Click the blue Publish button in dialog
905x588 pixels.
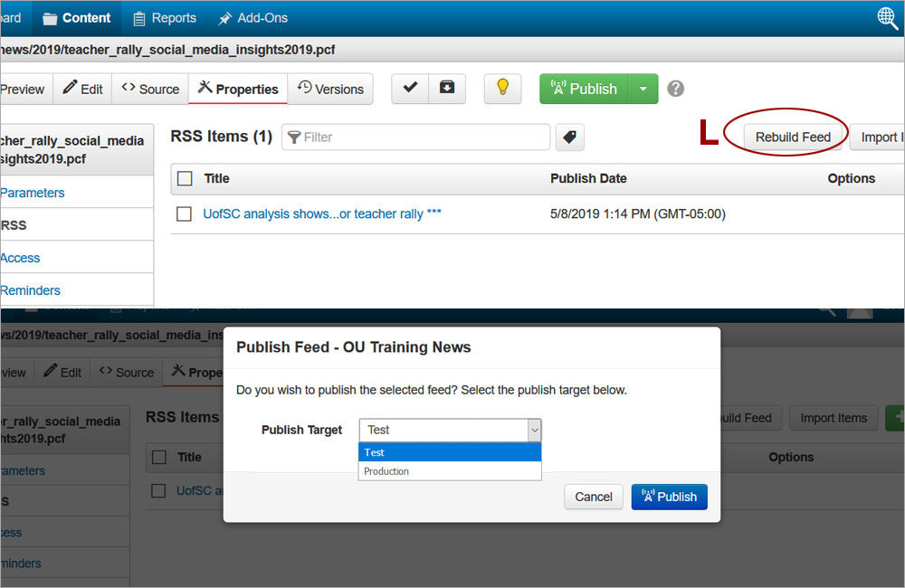(x=669, y=497)
